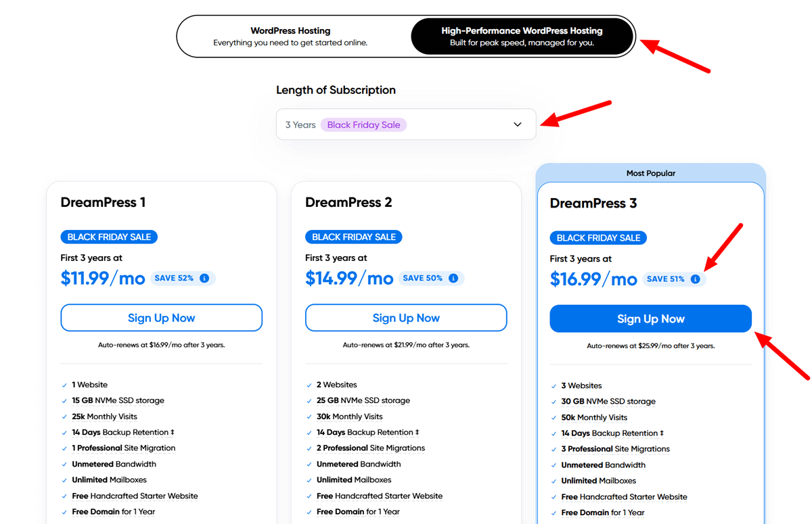Select High-Performance WordPress Hosting option
This screenshot has width=812, height=524.
[x=522, y=36]
